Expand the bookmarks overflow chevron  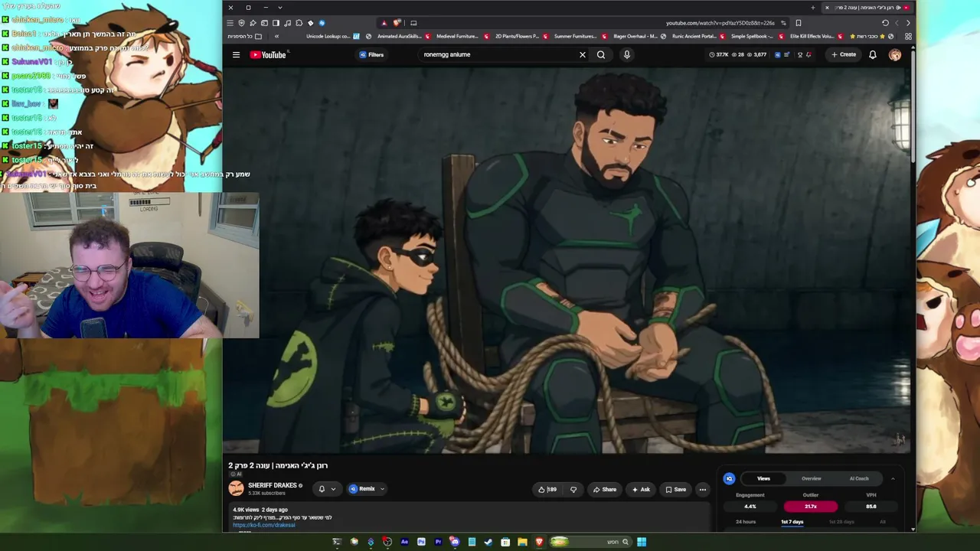[276, 36]
